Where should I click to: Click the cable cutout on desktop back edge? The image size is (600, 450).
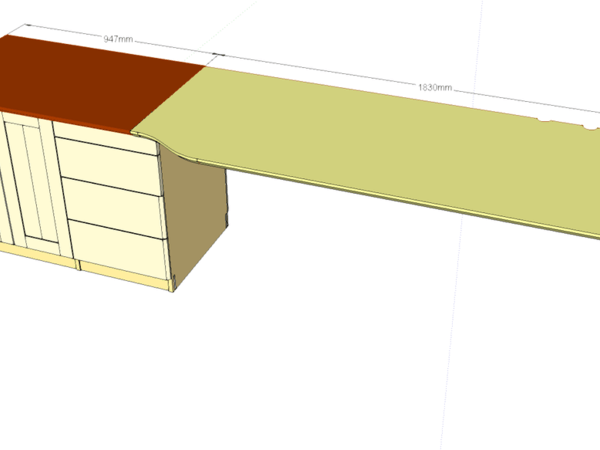pos(555,125)
